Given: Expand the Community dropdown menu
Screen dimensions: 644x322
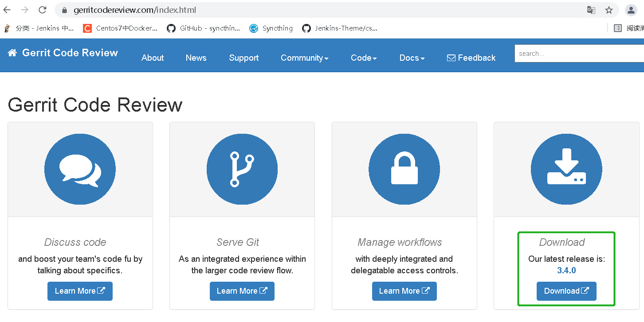Looking at the screenshot, I should pyautogui.click(x=305, y=58).
